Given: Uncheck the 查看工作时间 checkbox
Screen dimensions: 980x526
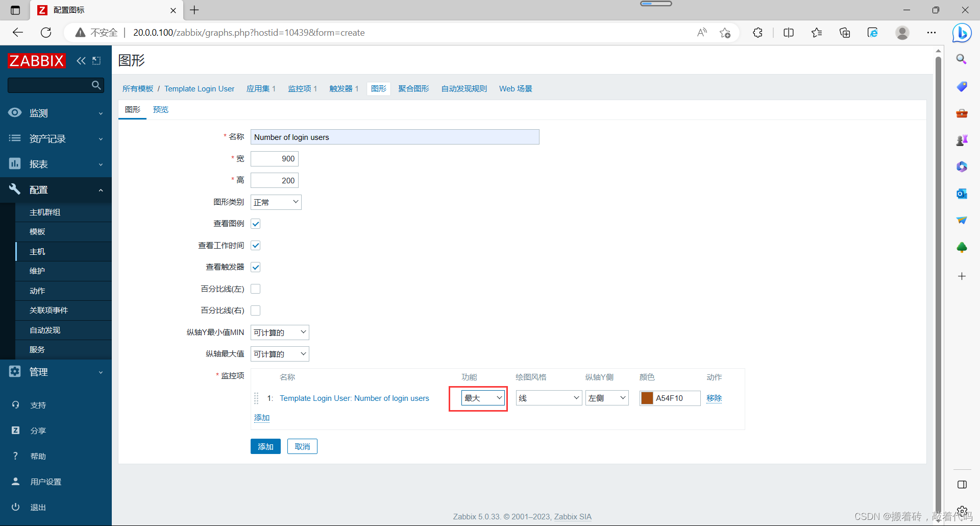Looking at the screenshot, I should click(x=256, y=246).
